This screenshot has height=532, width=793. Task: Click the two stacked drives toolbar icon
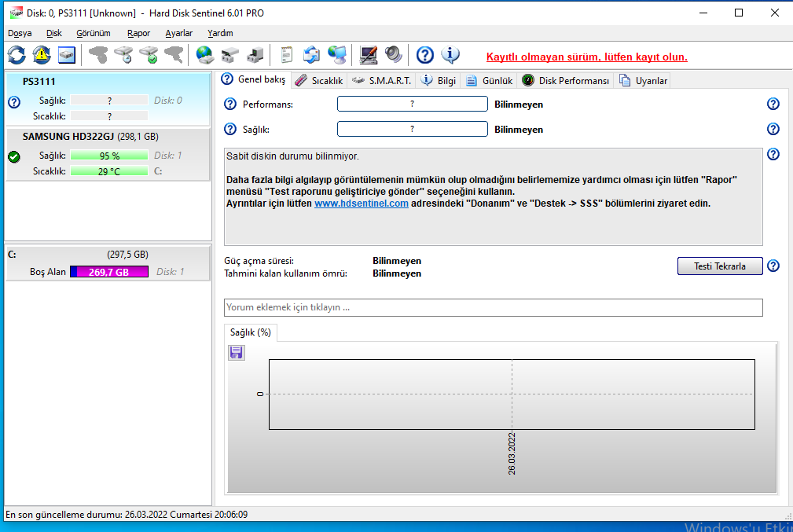coord(230,55)
